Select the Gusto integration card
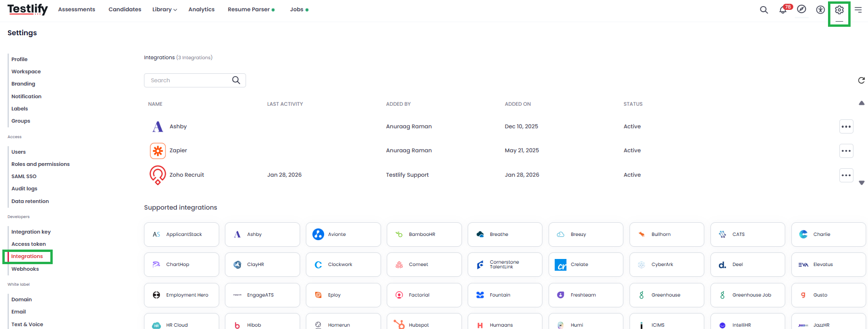The height and width of the screenshot is (329, 868). point(829,295)
